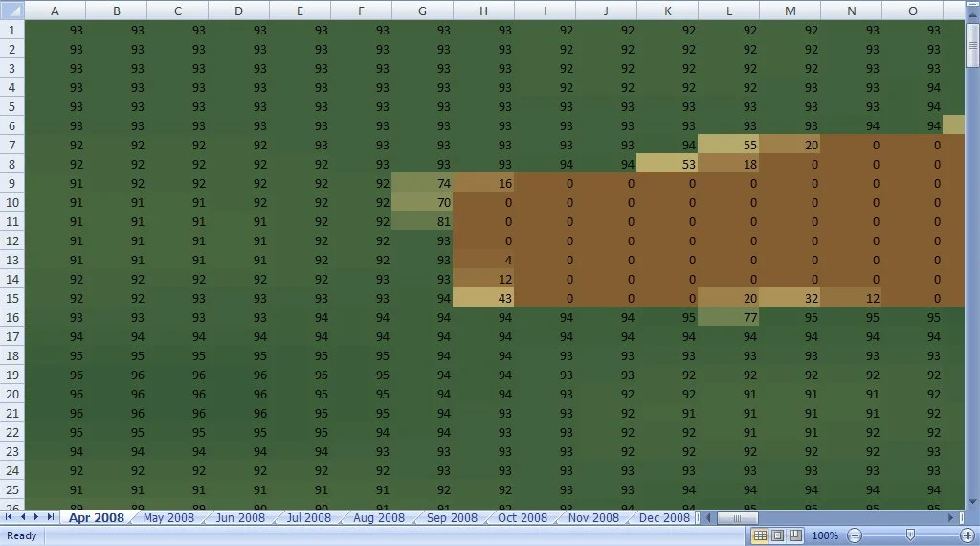Image resolution: width=980 pixels, height=546 pixels.
Task: Select cell H15 containing 43
Action: pyautogui.click(x=483, y=298)
